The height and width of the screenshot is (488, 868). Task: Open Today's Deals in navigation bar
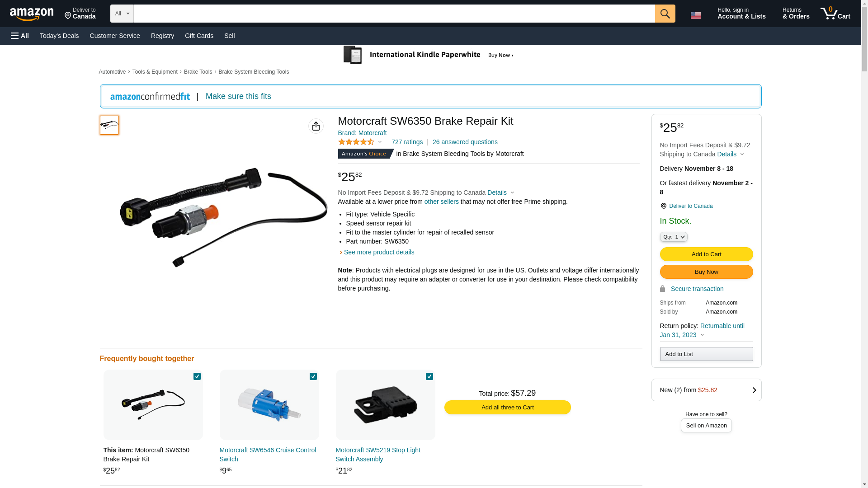click(x=59, y=36)
